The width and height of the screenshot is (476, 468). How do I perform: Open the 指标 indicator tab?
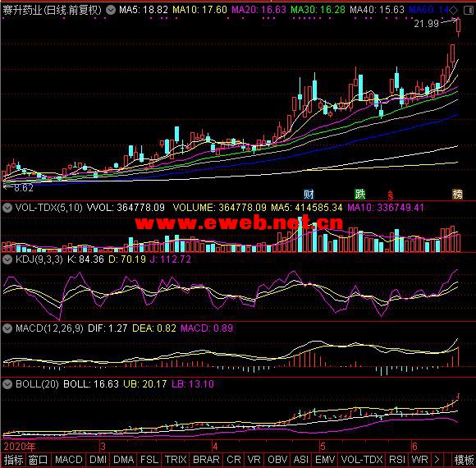pyautogui.click(x=13, y=460)
